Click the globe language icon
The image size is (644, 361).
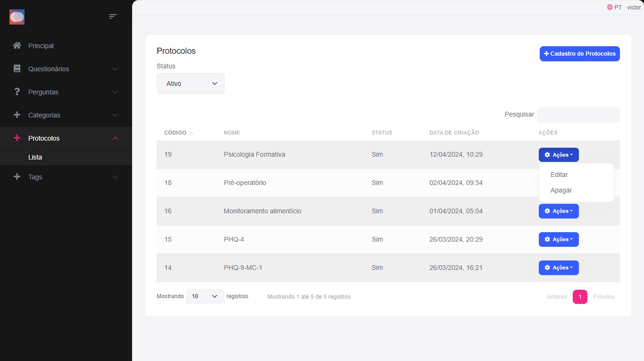[x=610, y=8]
